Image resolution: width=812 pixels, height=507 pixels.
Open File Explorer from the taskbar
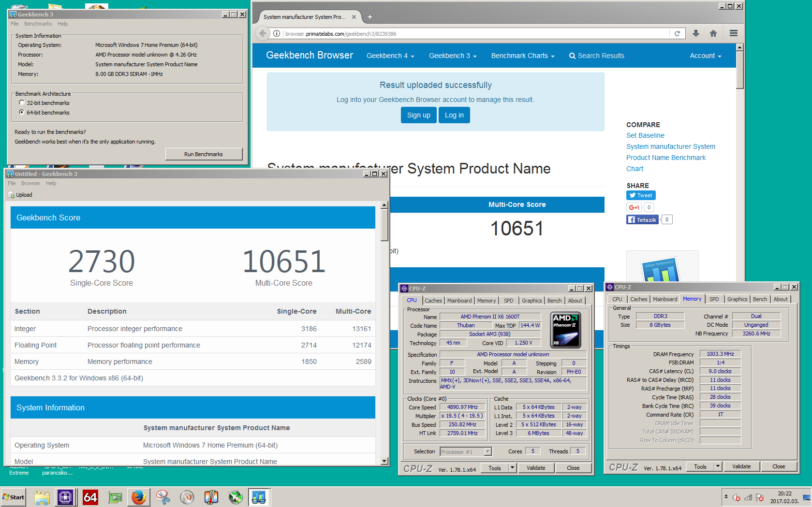pos(42,497)
